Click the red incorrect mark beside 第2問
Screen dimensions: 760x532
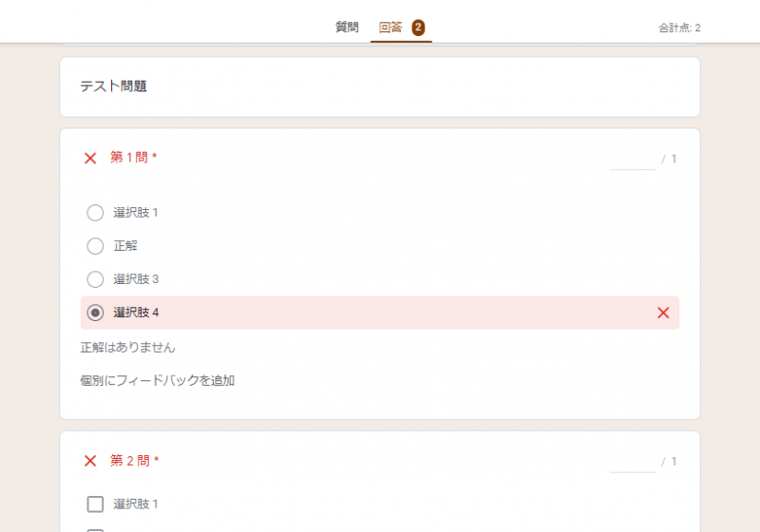click(90, 461)
